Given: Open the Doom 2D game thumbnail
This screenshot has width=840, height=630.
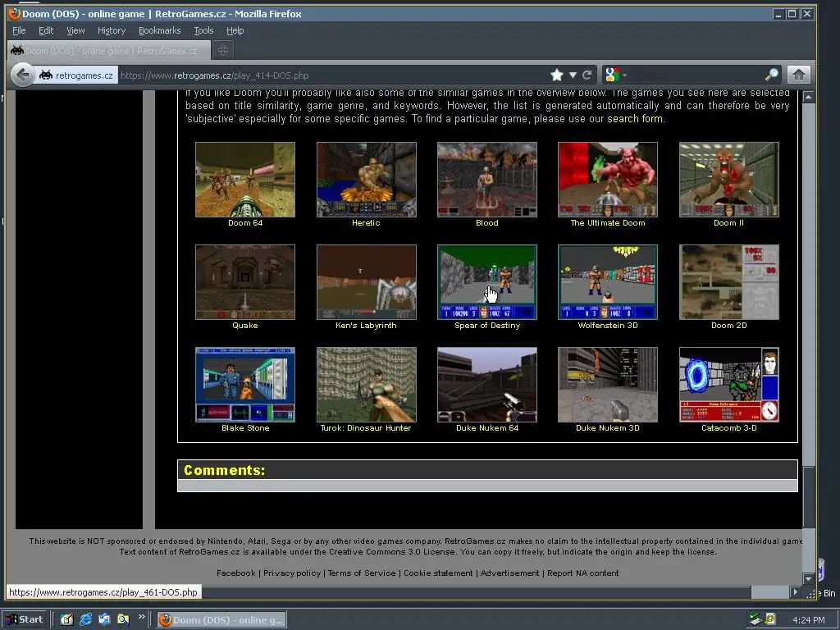Looking at the screenshot, I should 728,282.
